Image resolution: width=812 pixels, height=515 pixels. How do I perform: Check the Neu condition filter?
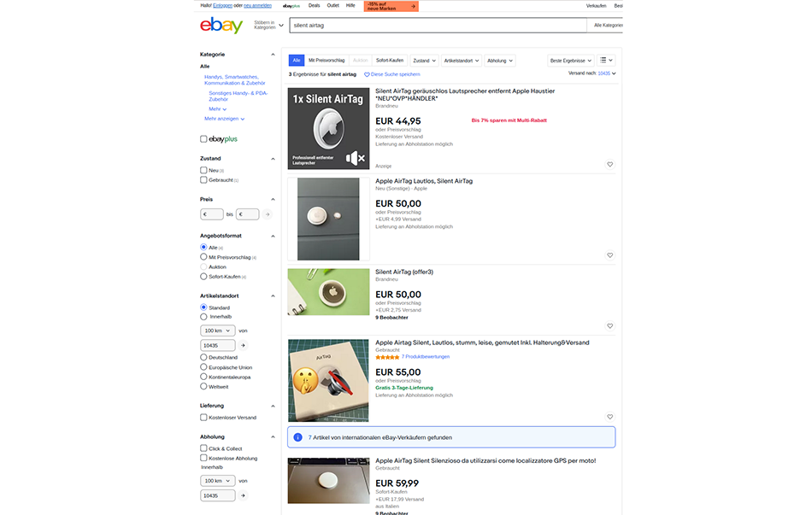tap(203, 170)
